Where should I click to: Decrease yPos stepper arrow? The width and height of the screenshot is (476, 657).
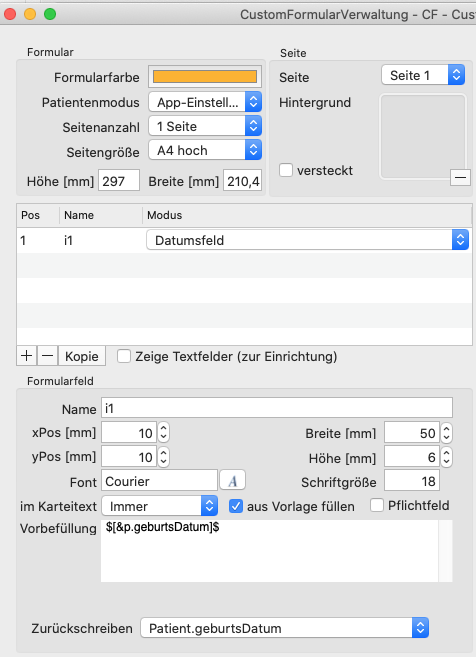163,461
